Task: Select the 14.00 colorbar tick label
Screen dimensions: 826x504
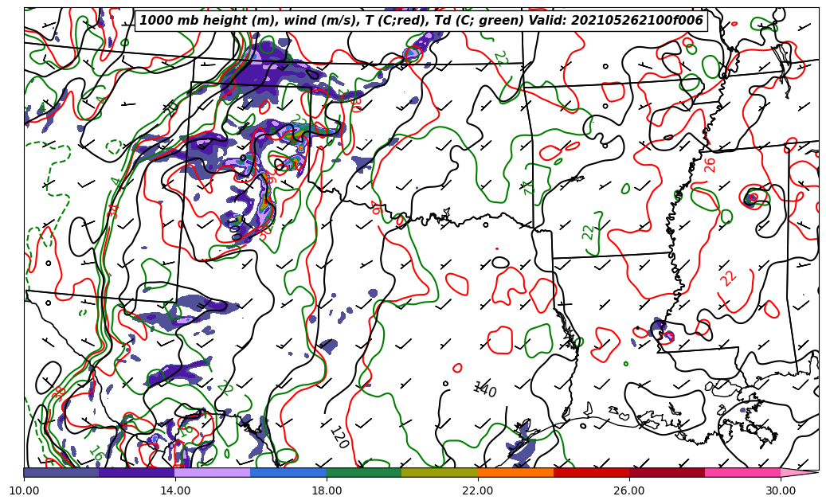Action: point(175,490)
